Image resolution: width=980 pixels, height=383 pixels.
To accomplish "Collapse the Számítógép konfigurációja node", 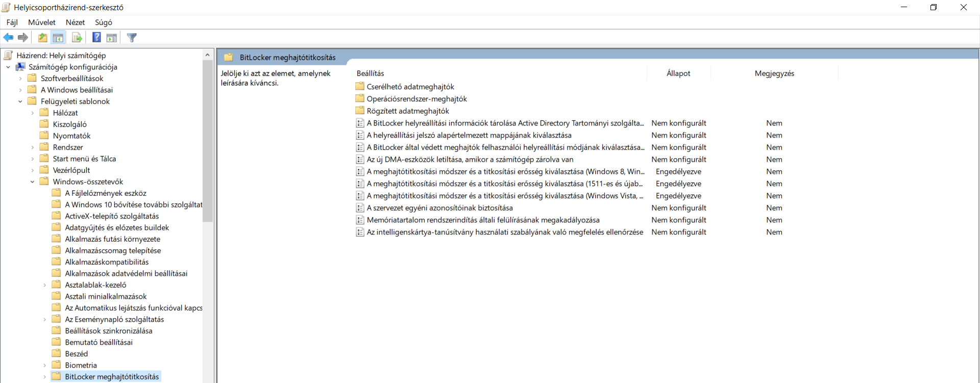I will tap(8, 67).
